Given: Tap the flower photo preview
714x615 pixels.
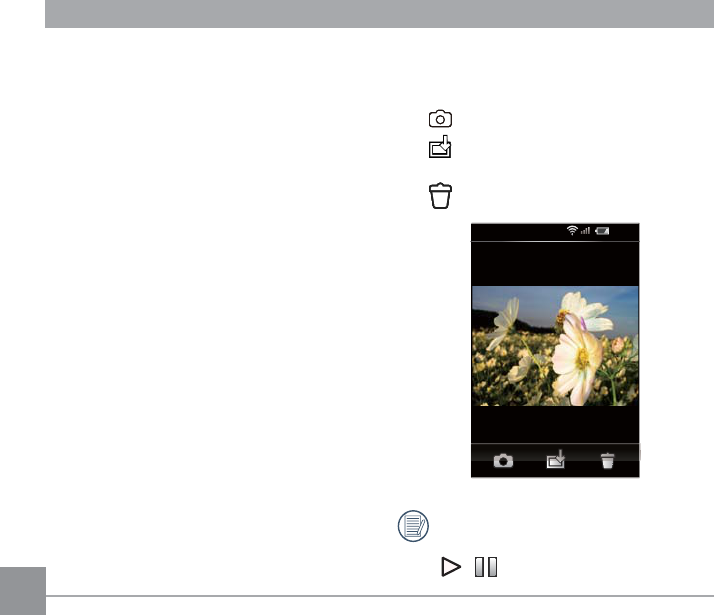Looking at the screenshot, I should click(x=555, y=346).
